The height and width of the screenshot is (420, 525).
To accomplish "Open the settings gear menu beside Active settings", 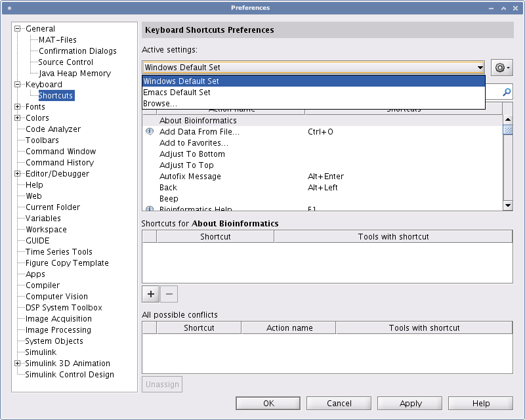I will [x=501, y=67].
